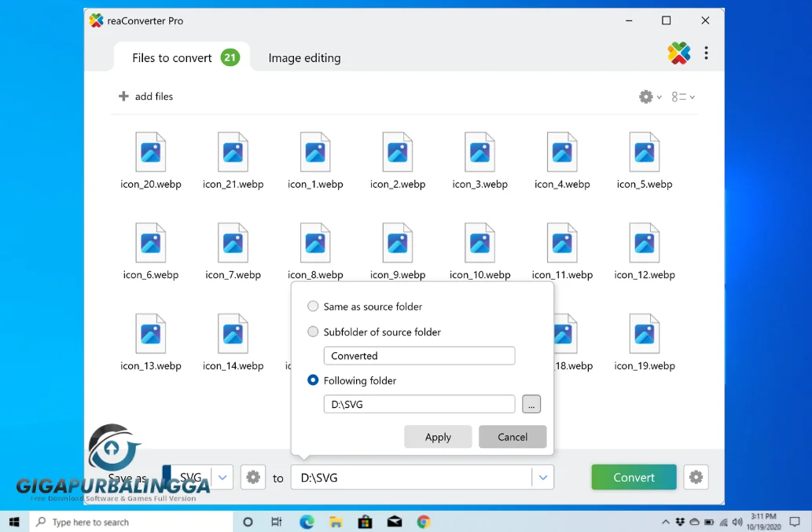Select the icon_3.webp file icon
Viewport: 812px width, 532px height.
[x=480, y=152]
